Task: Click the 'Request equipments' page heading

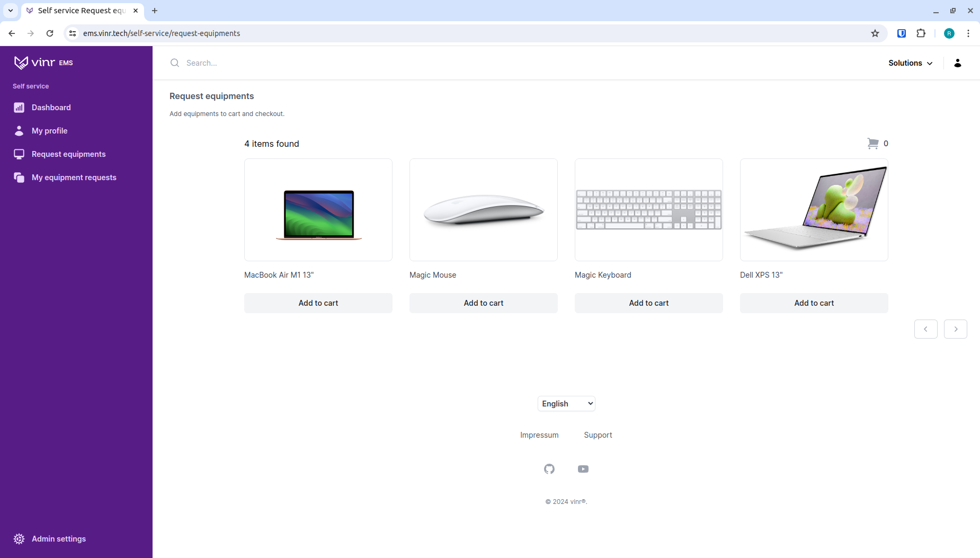Action: [x=211, y=96]
